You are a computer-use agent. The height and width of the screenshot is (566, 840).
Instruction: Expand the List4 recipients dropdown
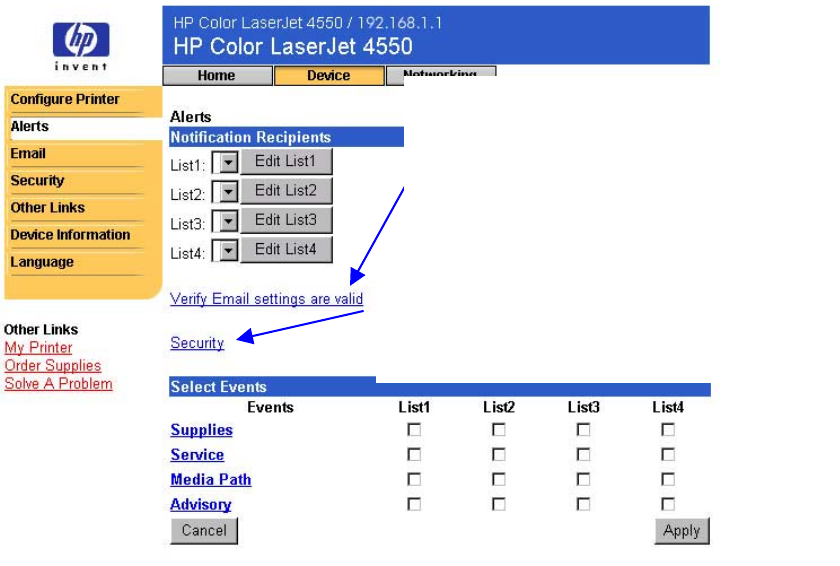[x=225, y=251]
